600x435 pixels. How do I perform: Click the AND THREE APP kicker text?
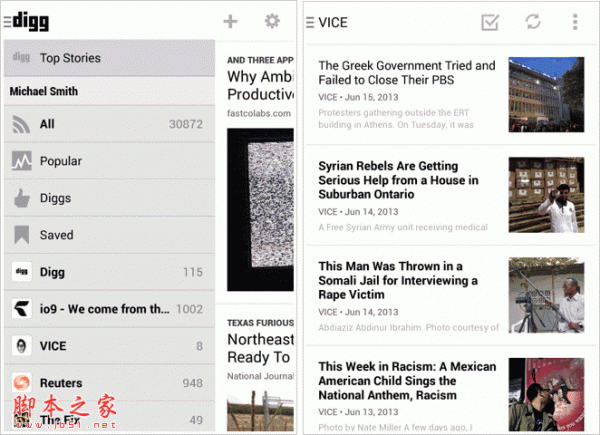click(260, 60)
